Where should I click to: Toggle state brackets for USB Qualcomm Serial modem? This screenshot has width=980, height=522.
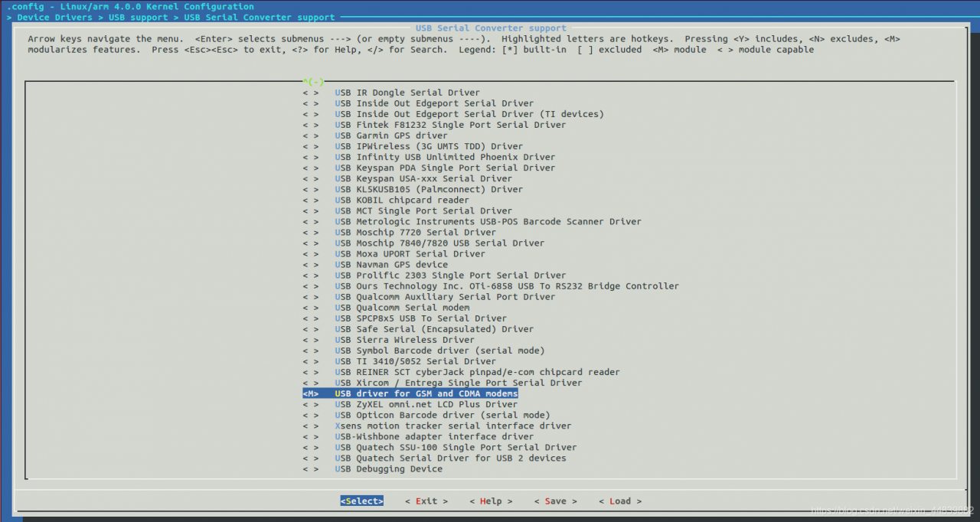[311, 308]
